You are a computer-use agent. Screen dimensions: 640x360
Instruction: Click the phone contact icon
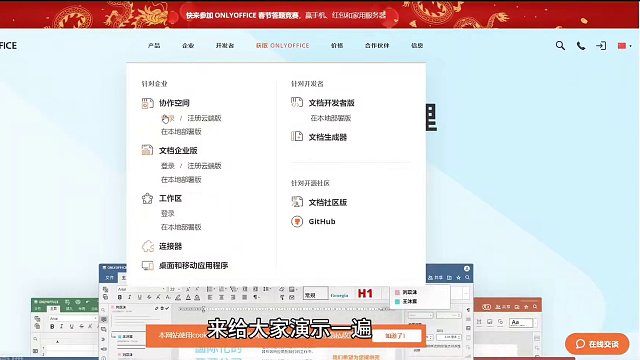tap(581, 46)
